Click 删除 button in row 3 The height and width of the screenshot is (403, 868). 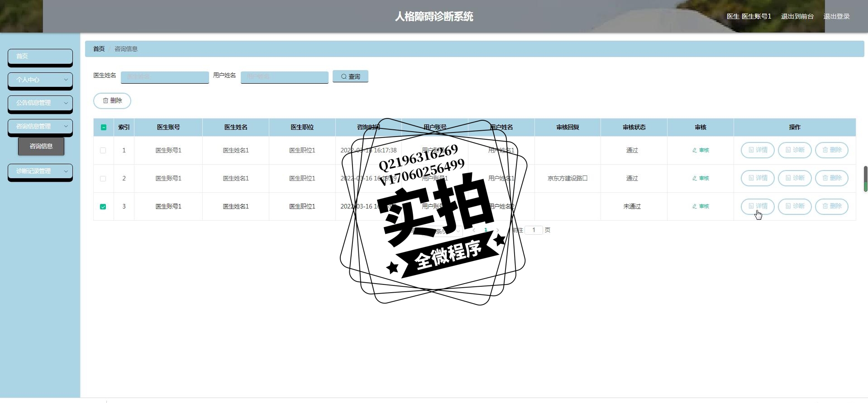click(x=832, y=206)
